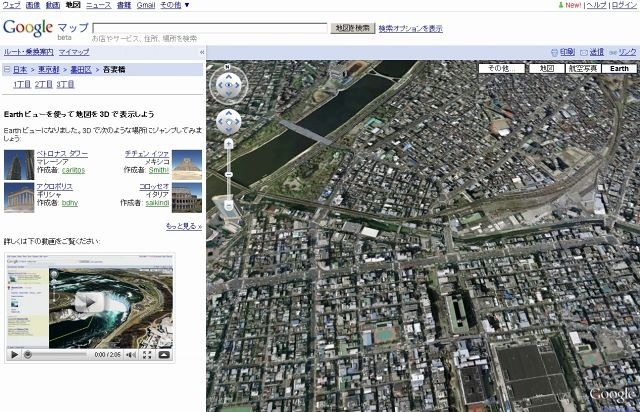Image resolution: width=640 pixels, height=412 pixels.
Task: Zoom out with the minus button at the slider bottom
Action: click(229, 205)
